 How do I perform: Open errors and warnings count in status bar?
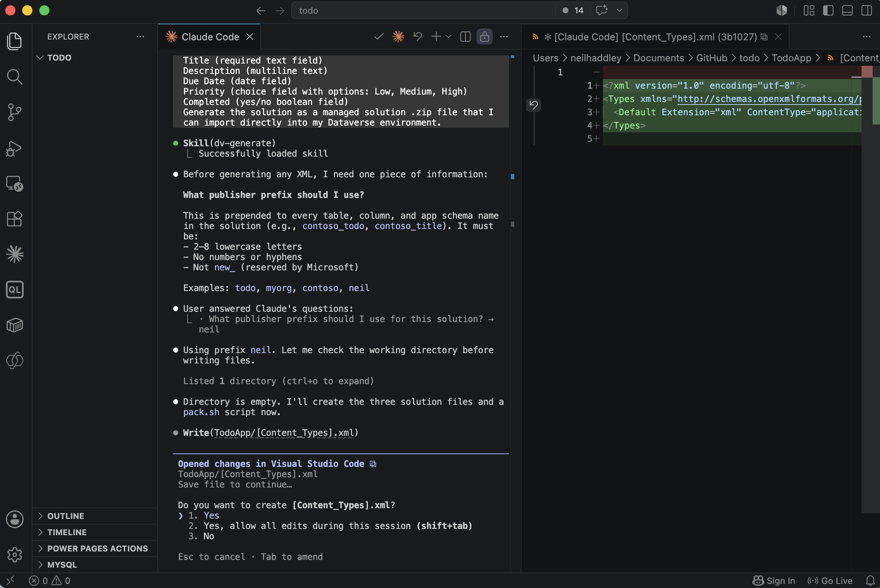click(x=49, y=581)
